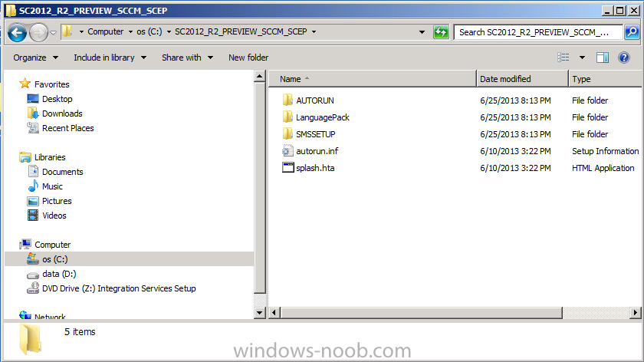
Task: Change your view using the view icon
Action: click(563, 58)
